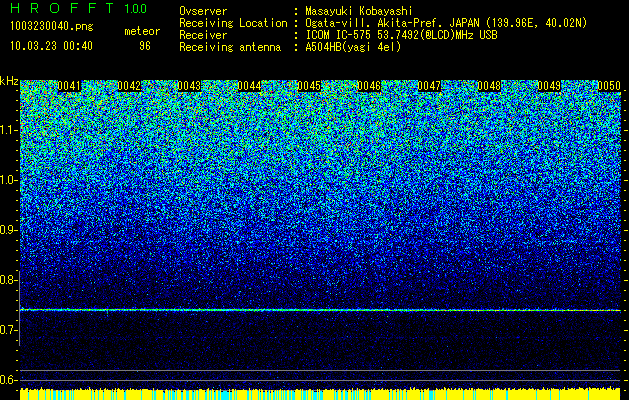
Task: Click the 0046 time marker
Action: coord(369,86)
